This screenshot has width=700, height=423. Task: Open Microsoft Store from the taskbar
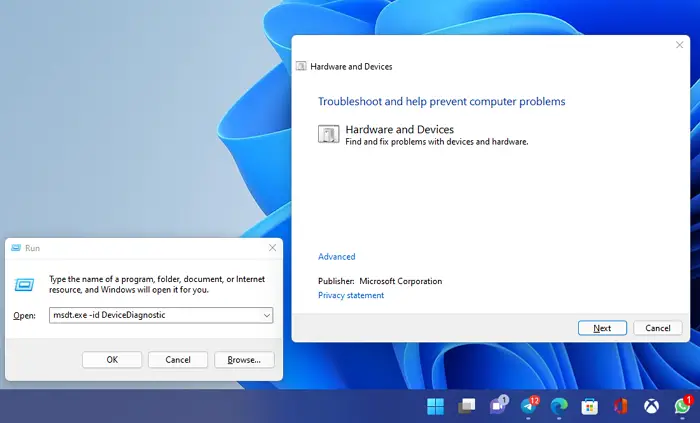coord(590,406)
